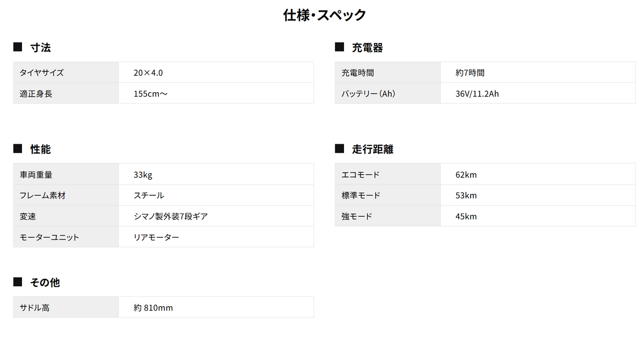This screenshot has height=340, width=644.
Task: Select the 20×4.0 tire size value
Action: coord(148,73)
